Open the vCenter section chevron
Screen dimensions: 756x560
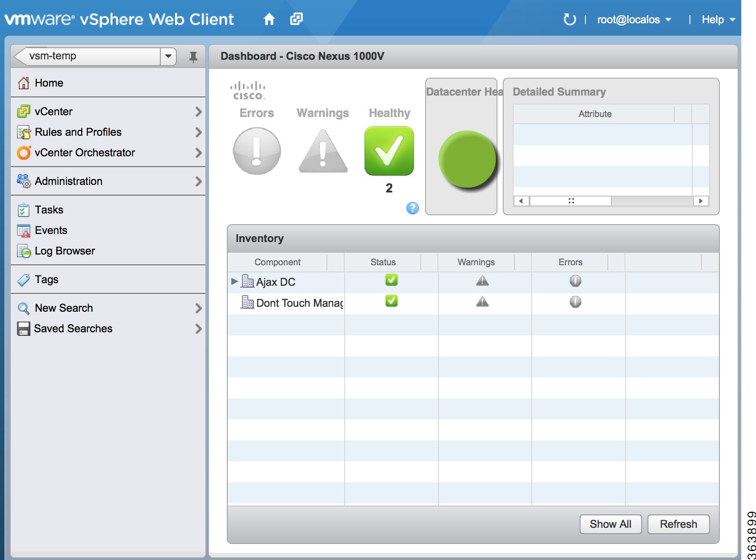point(198,112)
